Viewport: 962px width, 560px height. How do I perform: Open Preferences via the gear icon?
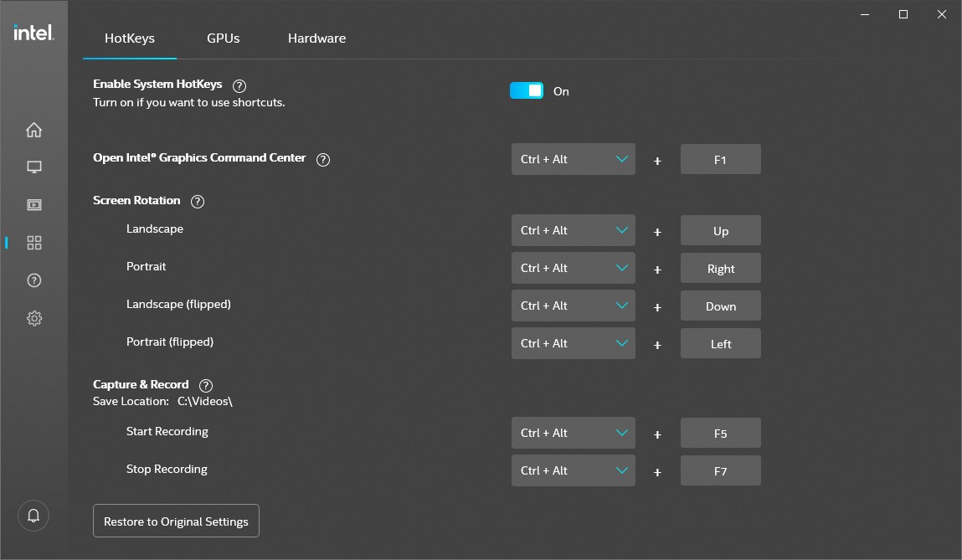pos(33,318)
